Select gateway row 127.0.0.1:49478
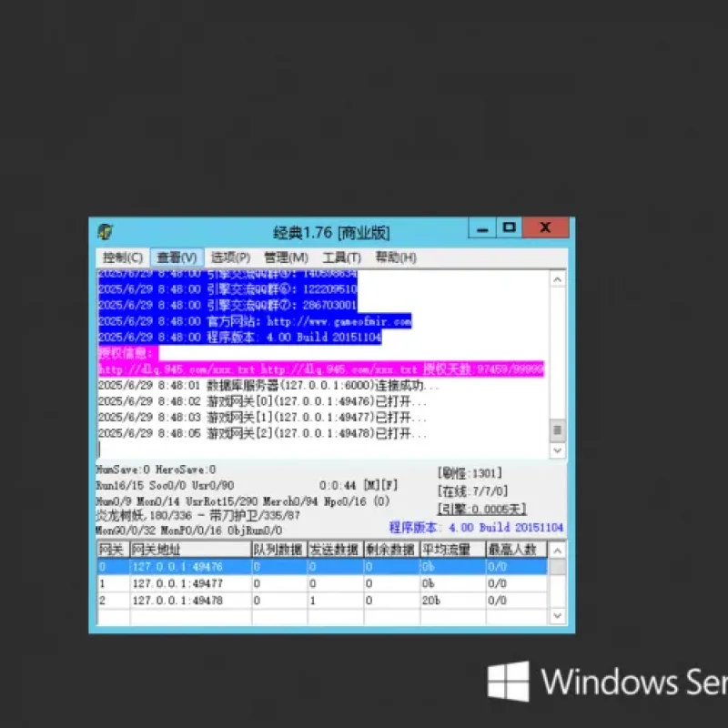 pos(322,601)
